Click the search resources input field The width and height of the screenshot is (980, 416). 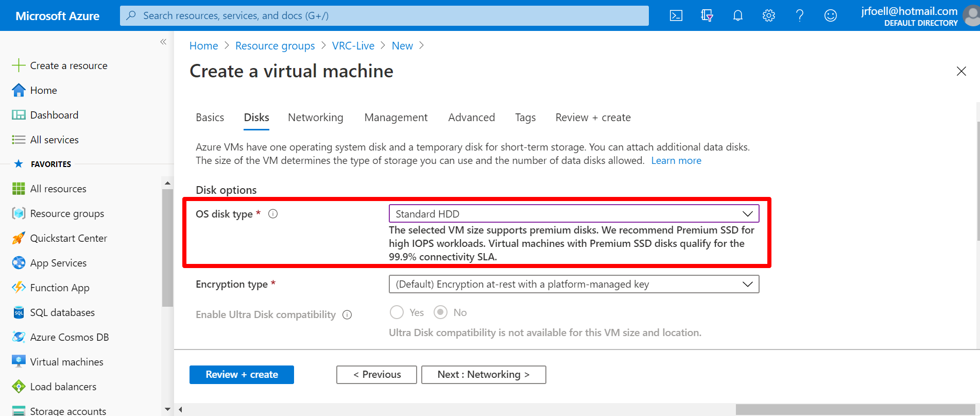coord(384,15)
